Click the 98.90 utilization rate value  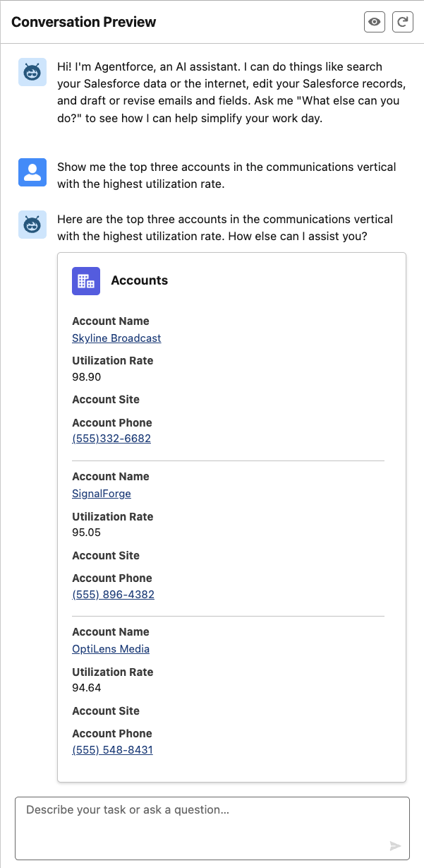(87, 377)
